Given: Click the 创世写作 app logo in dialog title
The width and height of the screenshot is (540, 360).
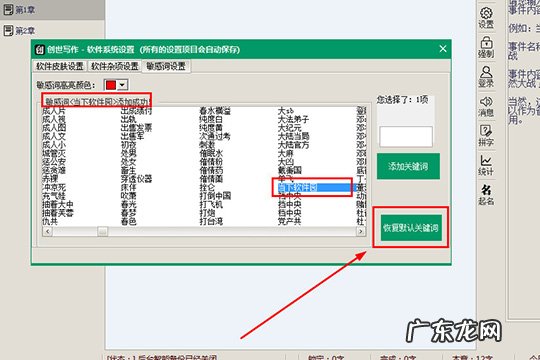Looking at the screenshot, I should pyautogui.click(x=40, y=50).
